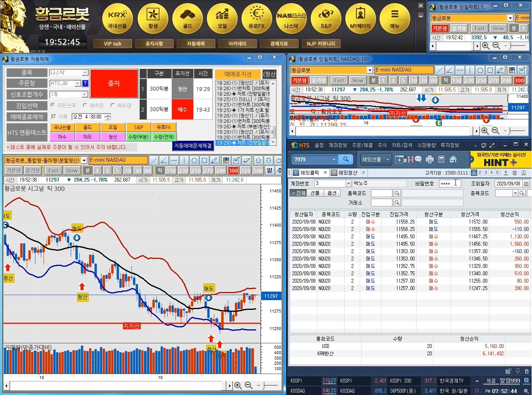Open the 해외선물 dropdown in HTS

(x=376, y=159)
